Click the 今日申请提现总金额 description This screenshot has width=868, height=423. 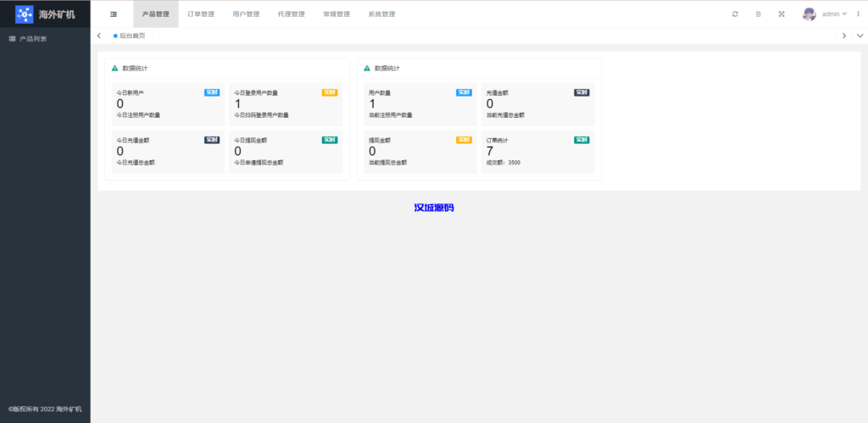pos(259,163)
